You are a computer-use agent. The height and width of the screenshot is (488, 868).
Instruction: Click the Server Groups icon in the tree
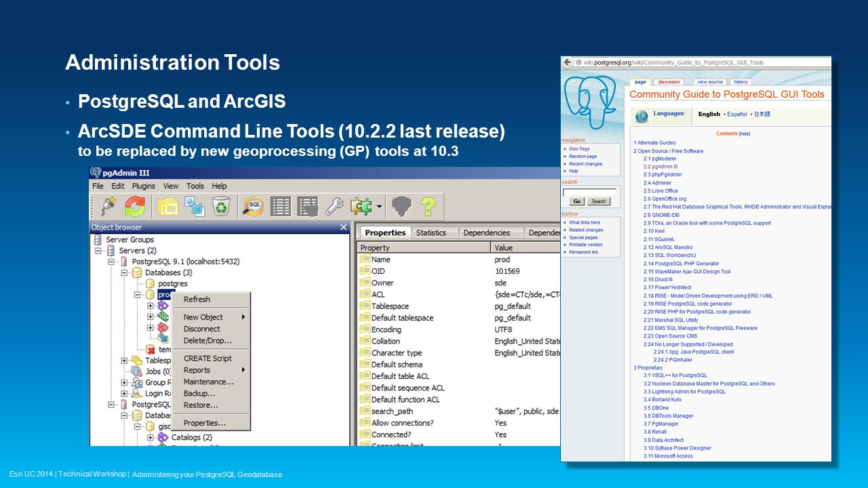98,239
